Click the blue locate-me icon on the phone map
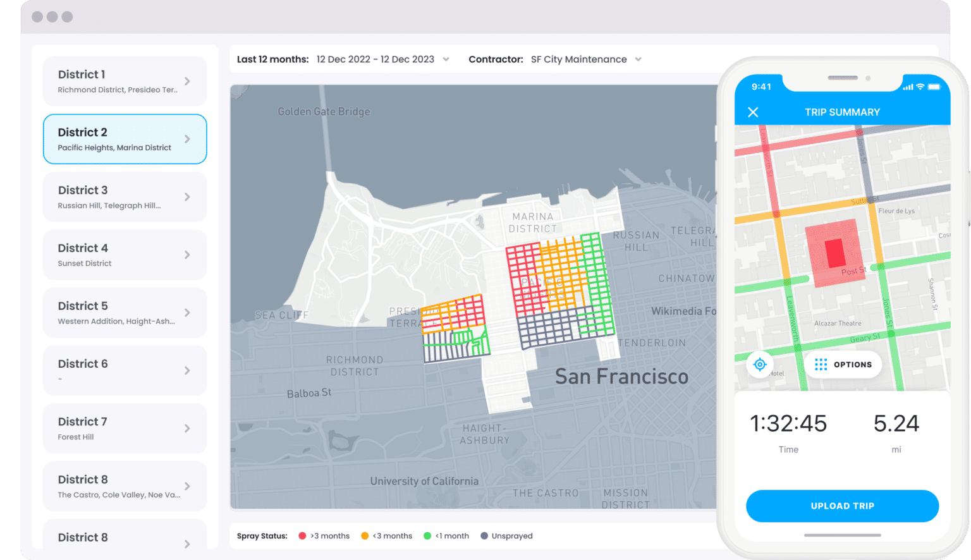Viewport: 971px width, 560px height. pyautogui.click(x=760, y=364)
